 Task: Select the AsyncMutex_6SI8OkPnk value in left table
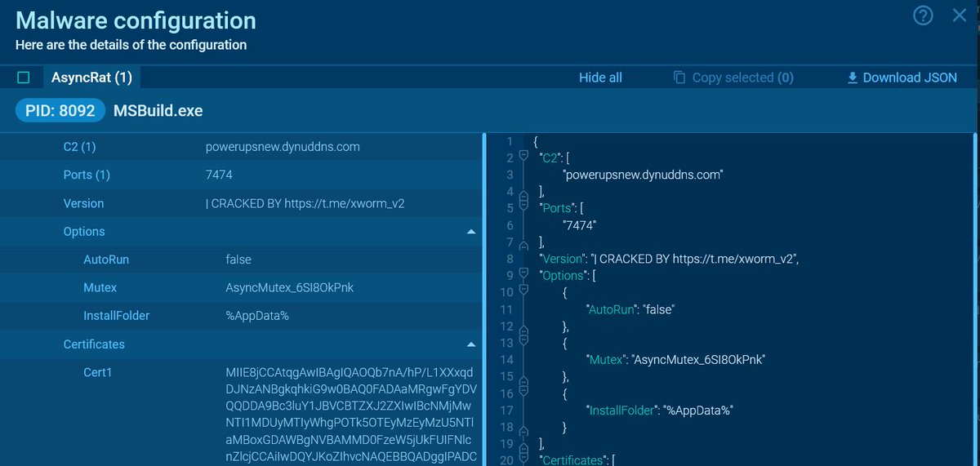point(290,288)
